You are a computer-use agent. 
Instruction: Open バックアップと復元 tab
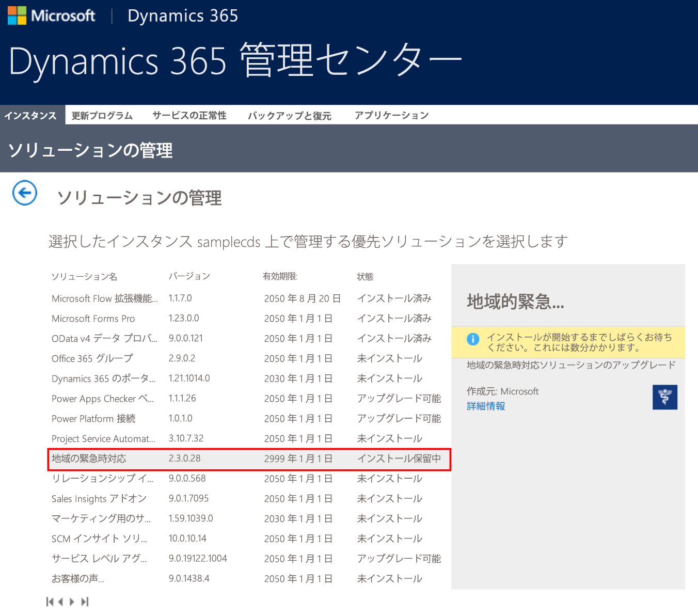coord(290,116)
